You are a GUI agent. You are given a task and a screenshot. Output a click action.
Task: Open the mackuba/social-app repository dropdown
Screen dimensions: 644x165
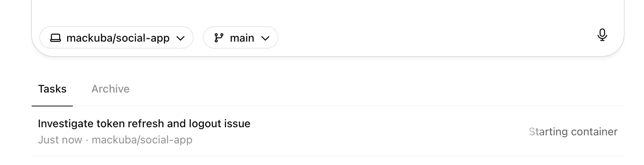(x=116, y=38)
